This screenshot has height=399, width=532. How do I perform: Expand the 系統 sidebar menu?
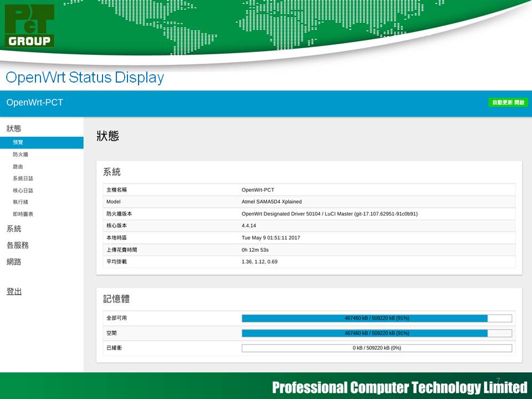pyautogui.click(x=14, y=229)
